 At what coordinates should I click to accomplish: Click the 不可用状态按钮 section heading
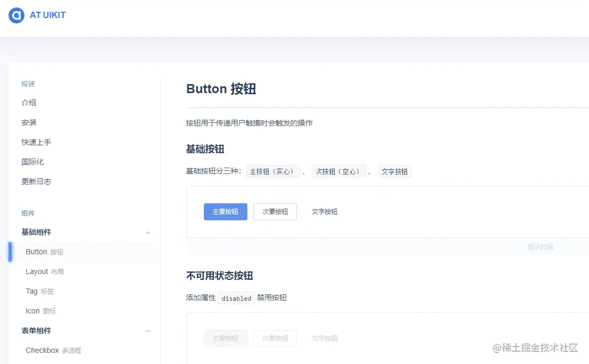[x=219, y=276]
